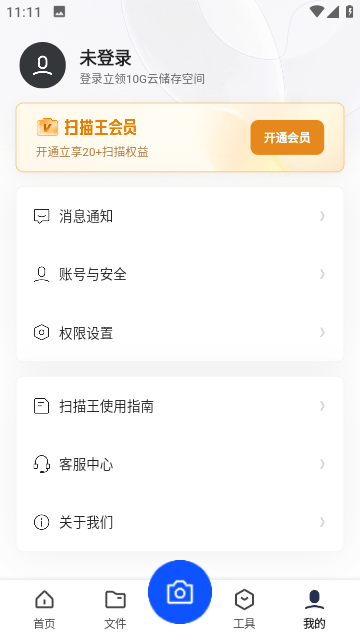Open the 扫描王会员 membership banner
Screen dimensions: 360x640
click(180, 137)
